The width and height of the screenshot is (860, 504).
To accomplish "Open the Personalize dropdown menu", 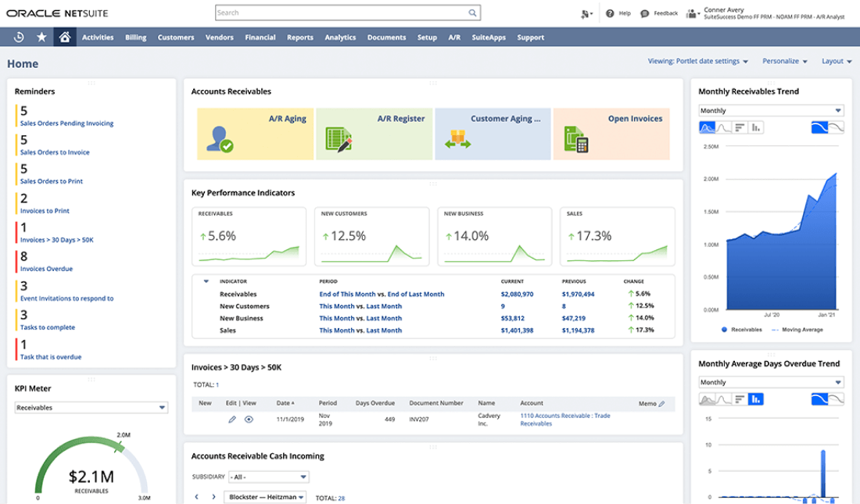I will pos(785,61).
